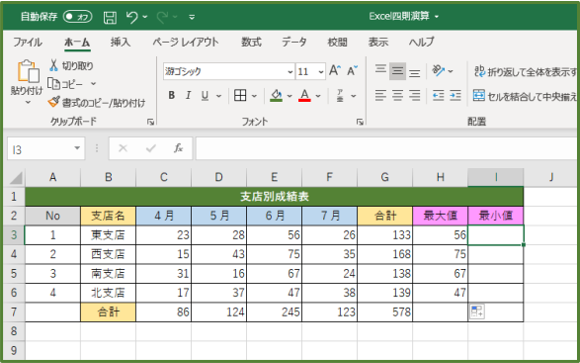This screenshot has width=580, height=363.
Task: Click the 貼り付け paste icon
Action: pos(28,71)
